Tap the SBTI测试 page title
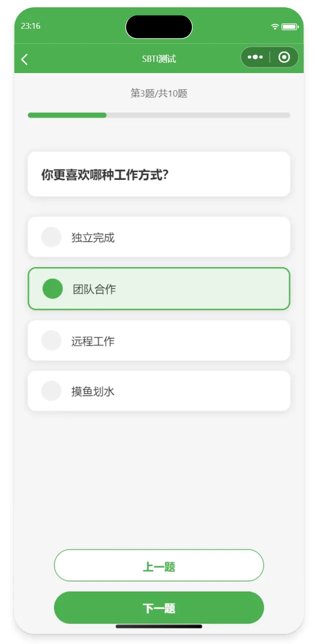Viewport: 319px width, 644px height. 159,59
